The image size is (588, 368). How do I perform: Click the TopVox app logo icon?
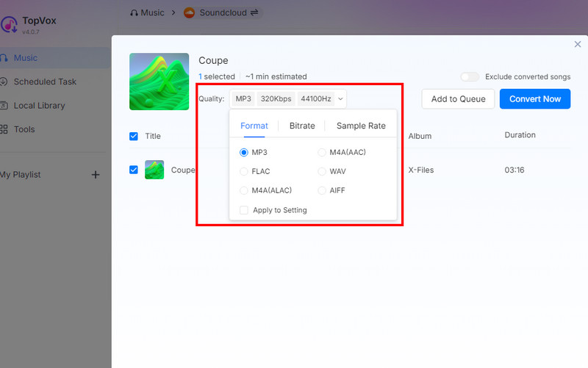10,24
